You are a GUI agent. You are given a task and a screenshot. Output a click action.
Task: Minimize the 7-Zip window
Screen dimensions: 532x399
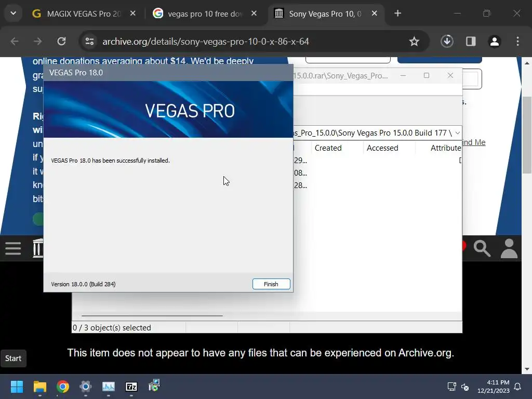click(403, 76)
